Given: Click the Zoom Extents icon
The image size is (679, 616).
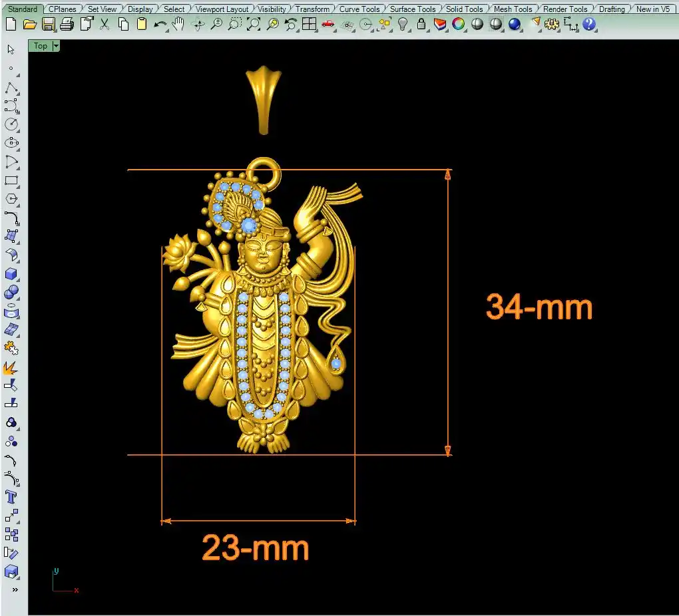Looking at the screenshot, I should [254, 25].
